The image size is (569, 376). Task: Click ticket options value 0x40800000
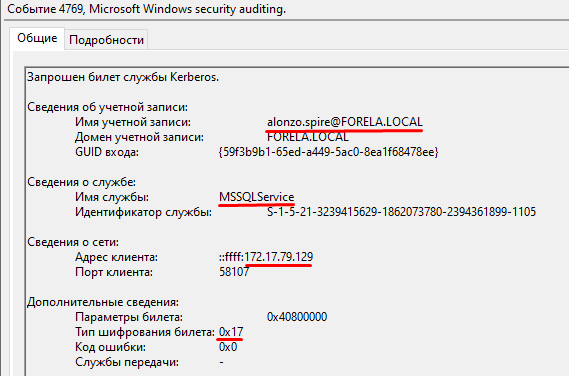297,317
